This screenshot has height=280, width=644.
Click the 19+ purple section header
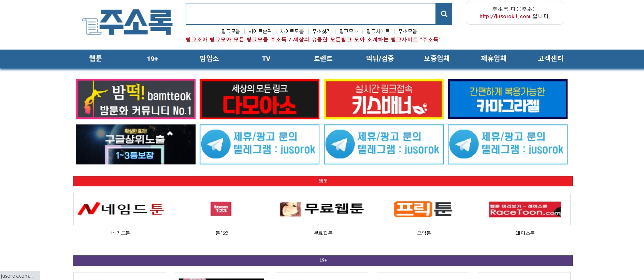click(323, 261)
